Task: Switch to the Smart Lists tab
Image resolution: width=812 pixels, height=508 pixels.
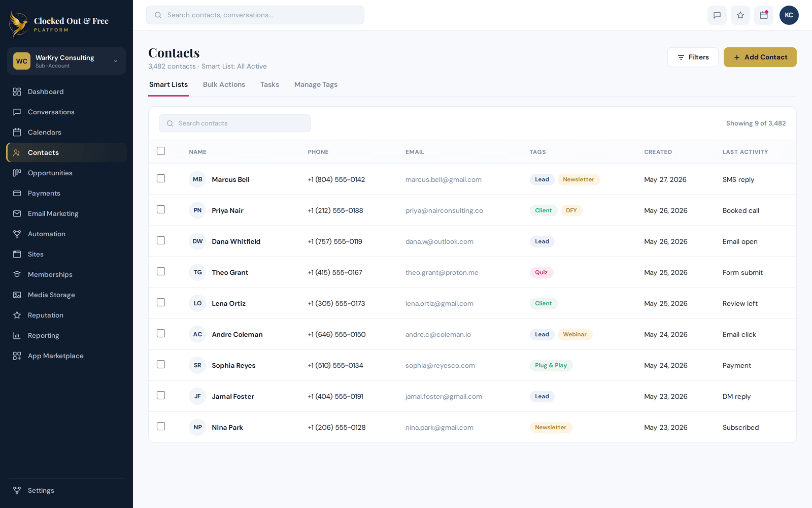Action: coord(168,85)
